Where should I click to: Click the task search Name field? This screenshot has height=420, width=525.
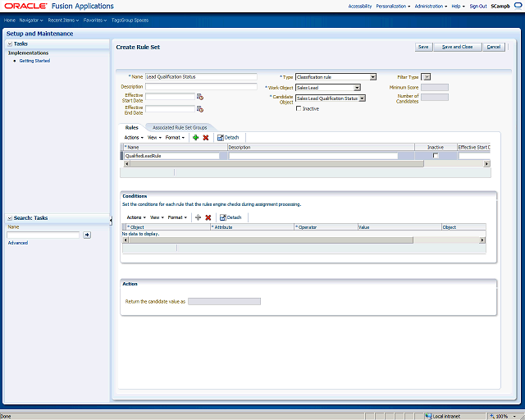[43, 235]
